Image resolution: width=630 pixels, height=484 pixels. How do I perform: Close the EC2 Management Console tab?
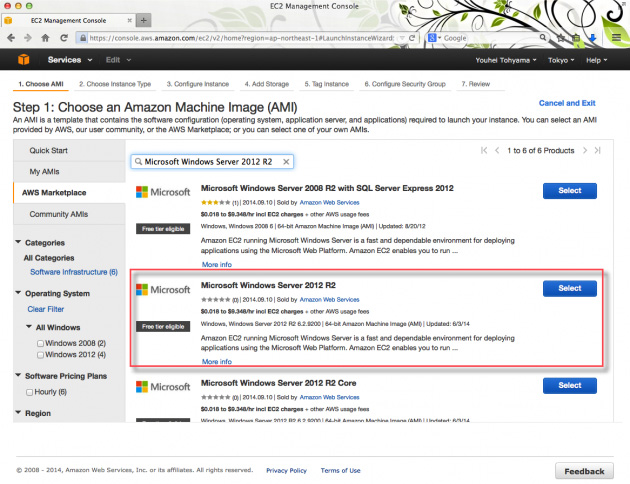click(x=129, y=20)
